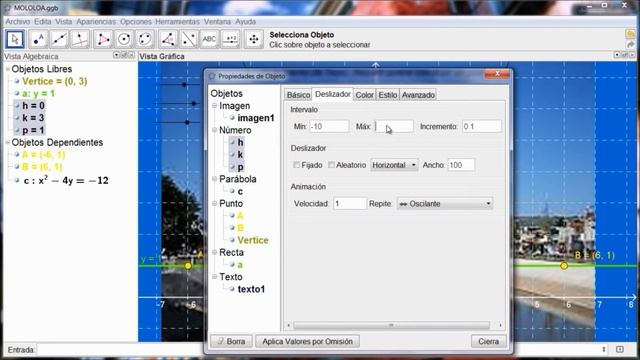Click Aplica Valores por Omisión button
The height and width of the screenshot is (360, 640).
coord(307,341)
